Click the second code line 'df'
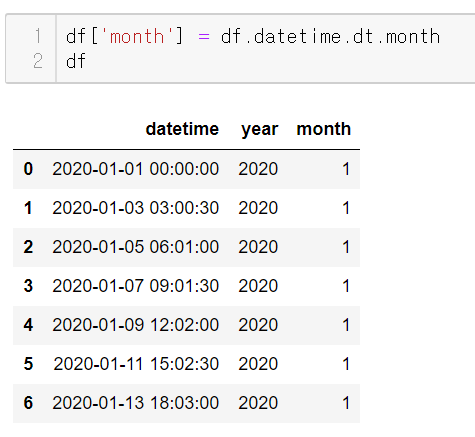Image resolution: width=475 pixels, height=437 pixels. (76, 61)
